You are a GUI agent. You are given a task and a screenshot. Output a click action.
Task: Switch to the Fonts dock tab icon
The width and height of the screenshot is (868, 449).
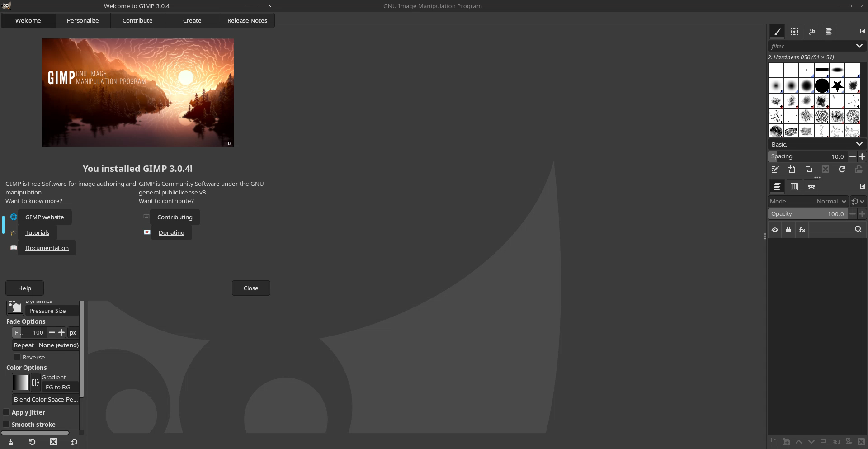point(811,32)
